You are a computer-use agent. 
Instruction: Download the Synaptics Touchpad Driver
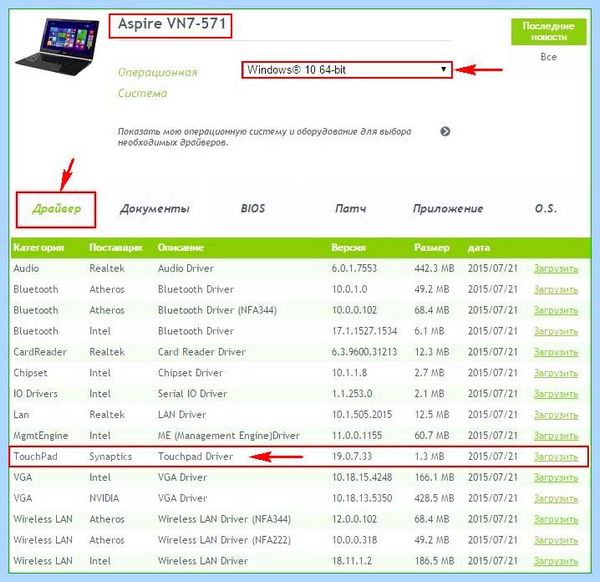click(x=556, y=457)
